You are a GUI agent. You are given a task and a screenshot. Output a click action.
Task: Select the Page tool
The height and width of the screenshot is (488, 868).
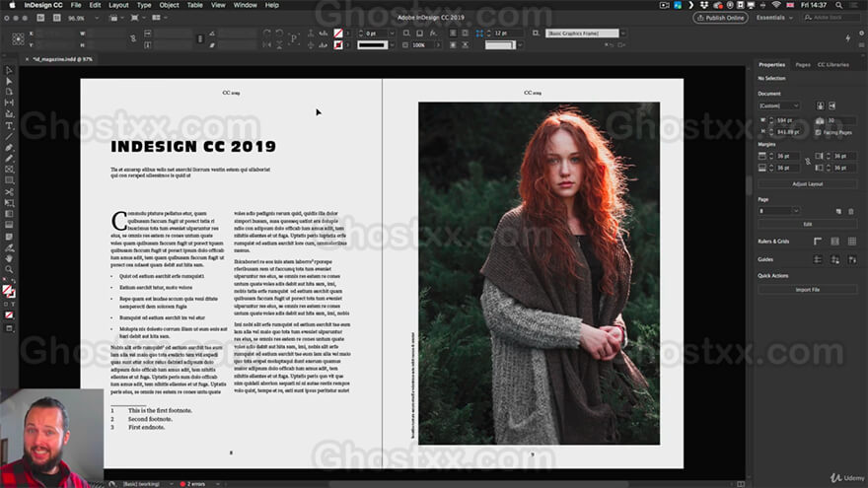(x=9, y=92)
